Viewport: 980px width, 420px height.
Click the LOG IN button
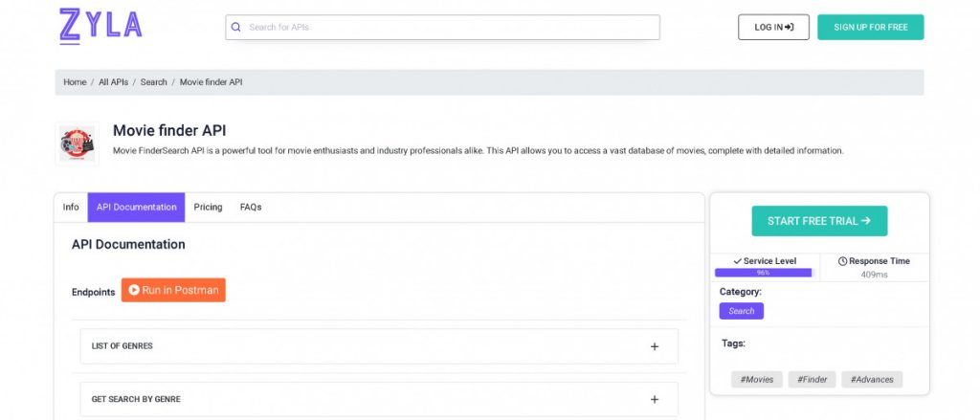[x=773, y=27]
